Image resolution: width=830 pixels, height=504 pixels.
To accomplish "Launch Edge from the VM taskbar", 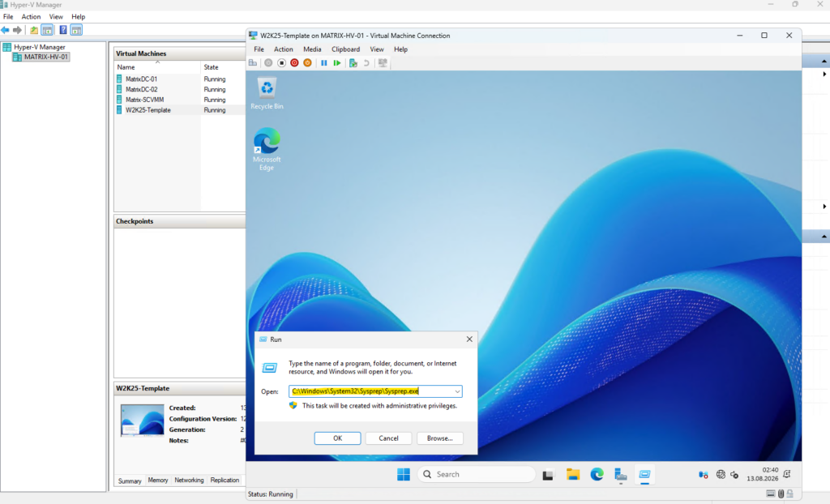I will 597,474.
